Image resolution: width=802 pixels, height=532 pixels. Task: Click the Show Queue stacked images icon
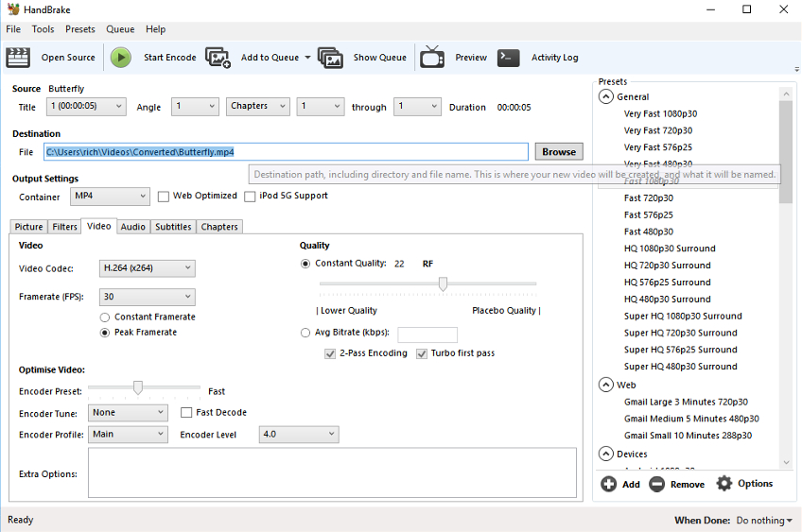coord(330,58)
